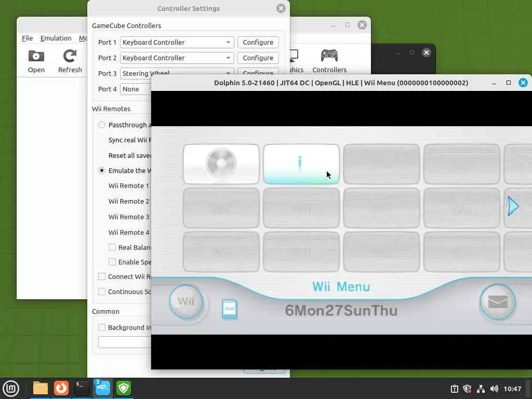Click the Reset all saved text
Screen dimensions: 532x399
click(129, 156)
